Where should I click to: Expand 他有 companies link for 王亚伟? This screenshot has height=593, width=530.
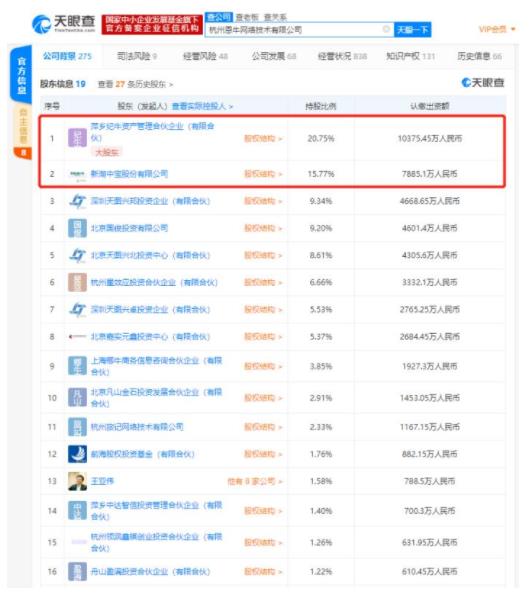[x=255, y=481]
